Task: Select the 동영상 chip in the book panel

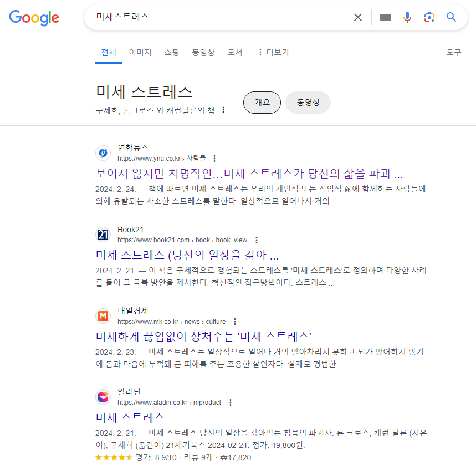Action: pos(308,103)
